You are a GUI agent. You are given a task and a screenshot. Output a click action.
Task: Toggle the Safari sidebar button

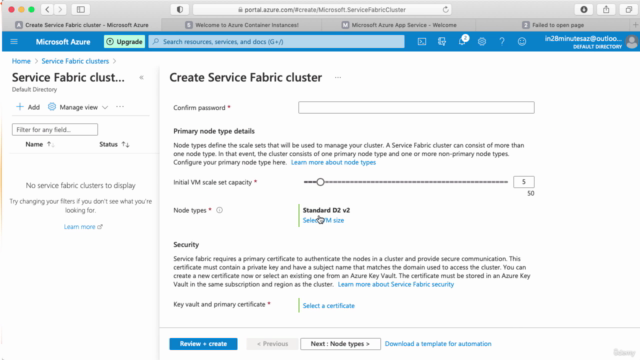(x=81, y=9)
